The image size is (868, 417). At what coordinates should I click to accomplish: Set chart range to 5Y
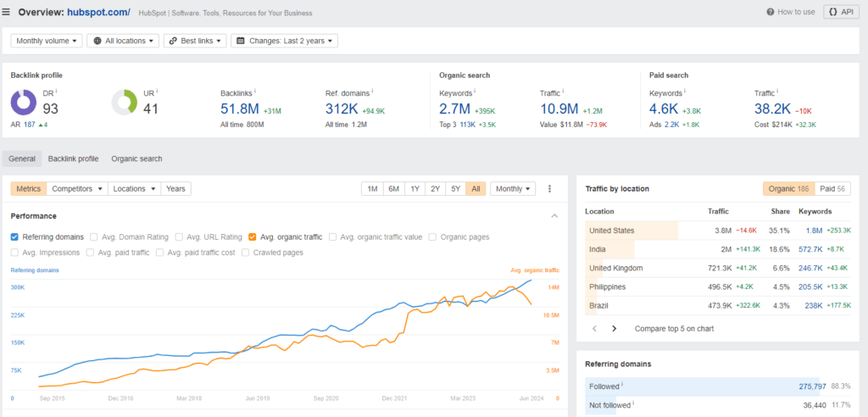pos(455,189)
